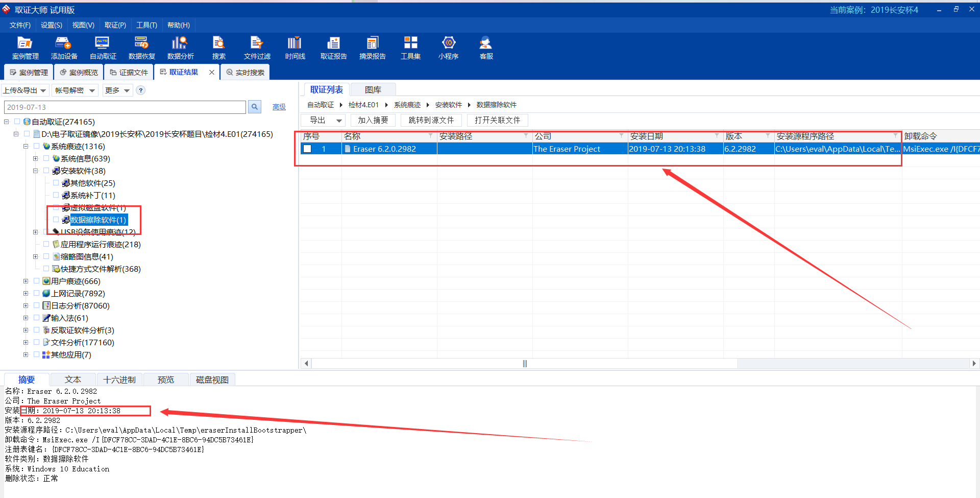This screenshot has width=980, height=498.
Task: Click the 高级 search link
Action: click(279, 107)
